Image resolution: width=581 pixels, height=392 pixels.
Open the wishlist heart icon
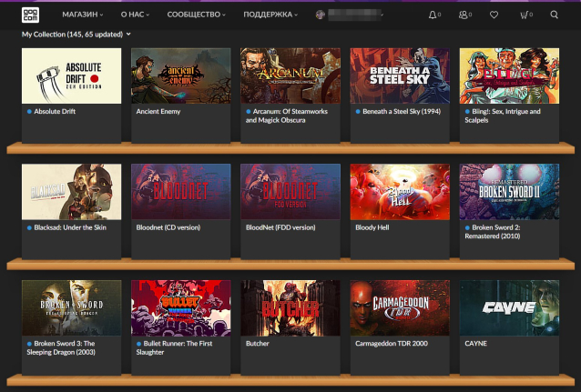pos(494,15)
